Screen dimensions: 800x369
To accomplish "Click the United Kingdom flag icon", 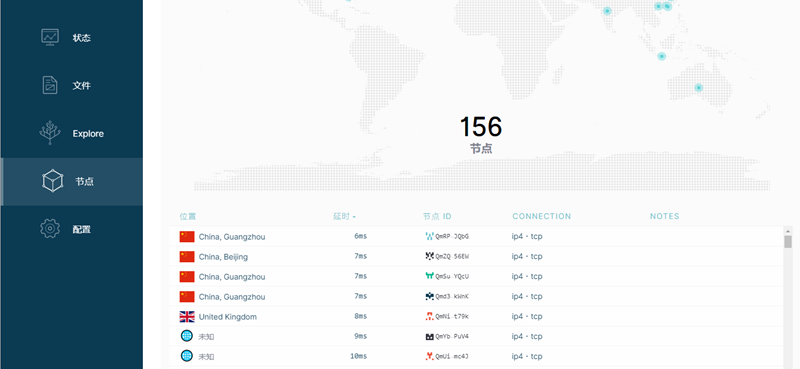I will (x=187, y=316).
